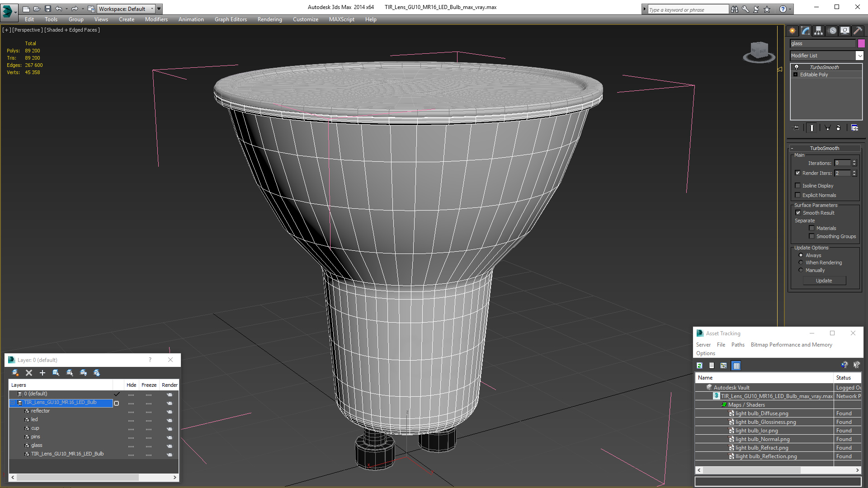Click the glass object name field
The image size is (868, 488).
[822, 43]
